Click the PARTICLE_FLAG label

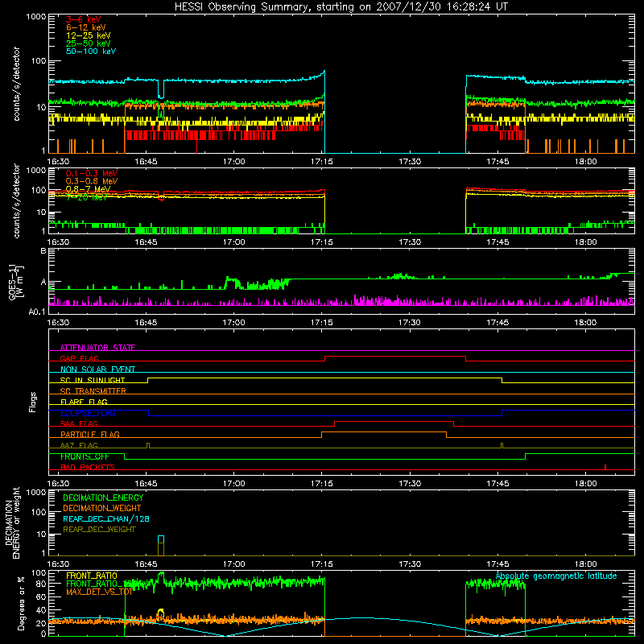(90, 434)
